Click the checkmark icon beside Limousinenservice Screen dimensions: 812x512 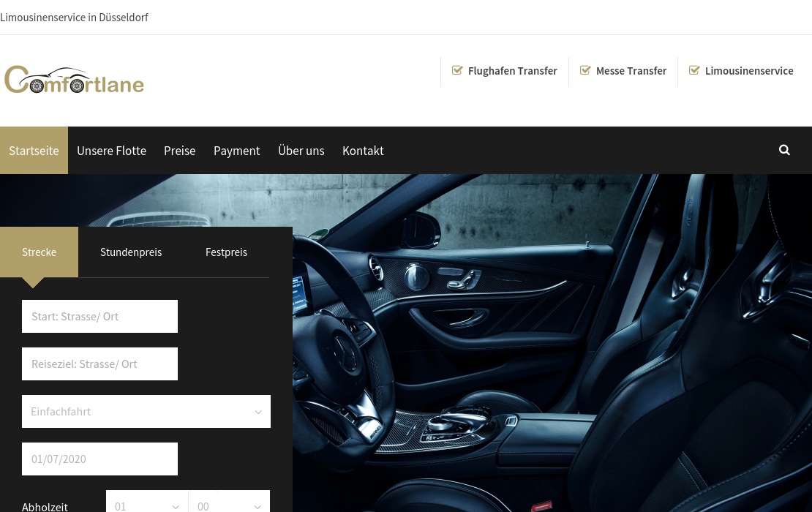click(x=694, y=70)
